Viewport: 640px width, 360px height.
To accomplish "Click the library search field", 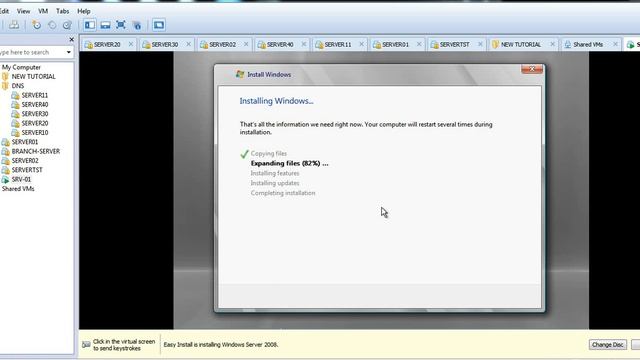I will (32, 52).
